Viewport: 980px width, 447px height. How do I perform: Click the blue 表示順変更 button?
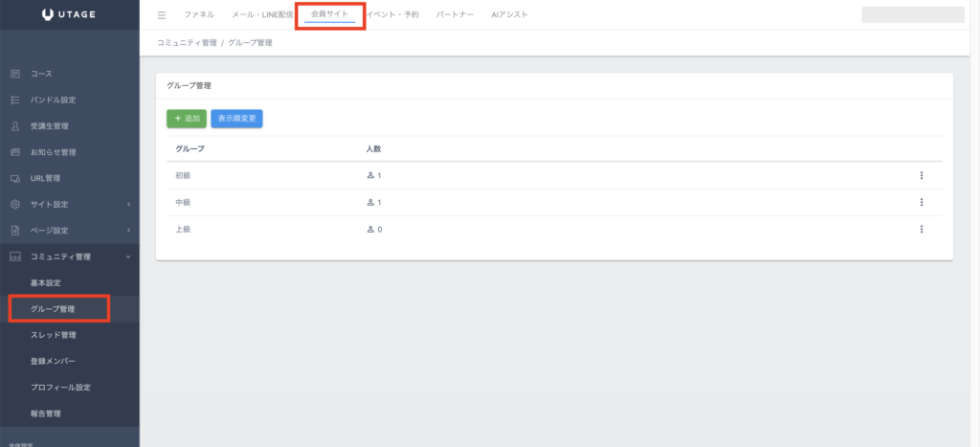(237, 119)
